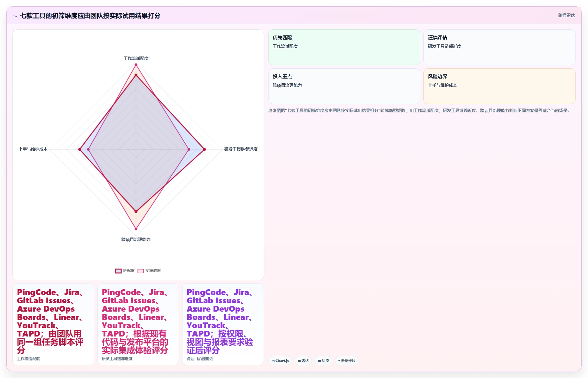Select the 进度 chip
588x378 pixels.
pyautogui.click(x=323, y=361)
